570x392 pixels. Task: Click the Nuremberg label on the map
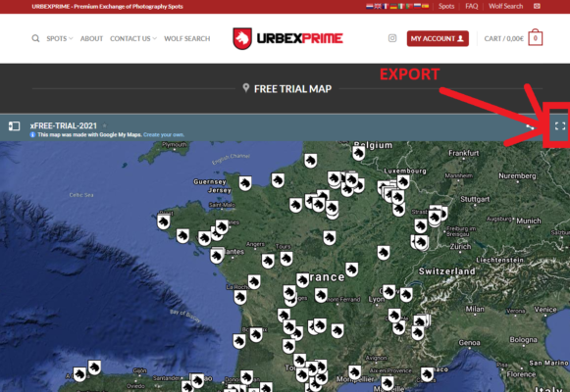click(x=517, y=176)
